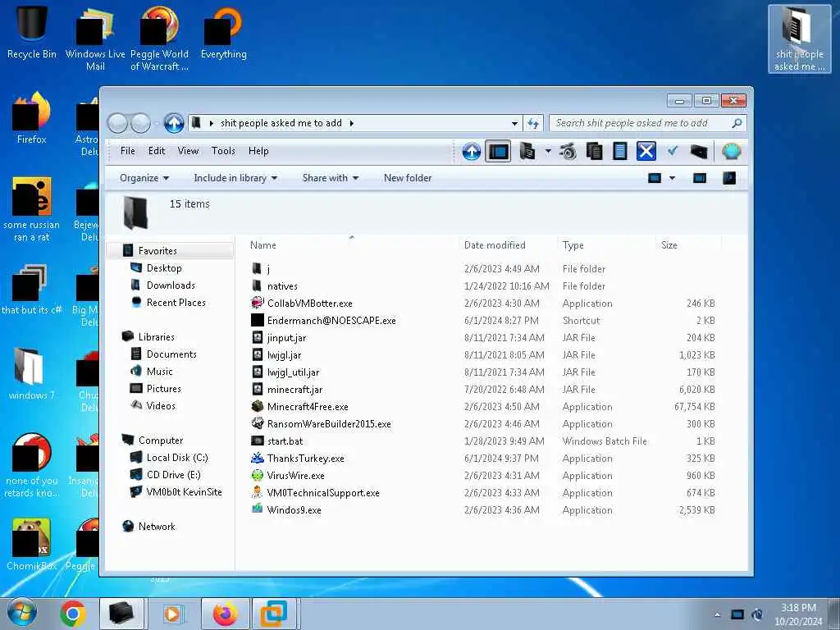840x630 pixels.
Task: Select ThanksTurkey.exe icon
Action: (257, 458)
